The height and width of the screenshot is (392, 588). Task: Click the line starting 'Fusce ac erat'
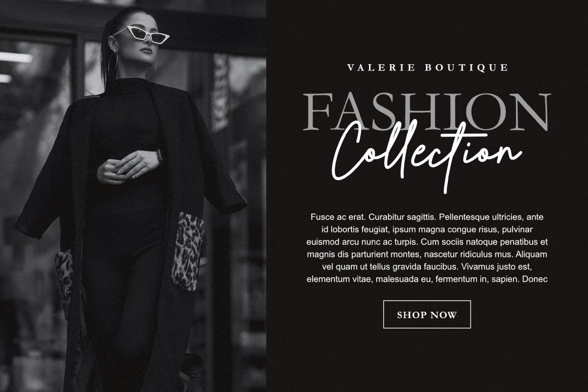[427, 217]
